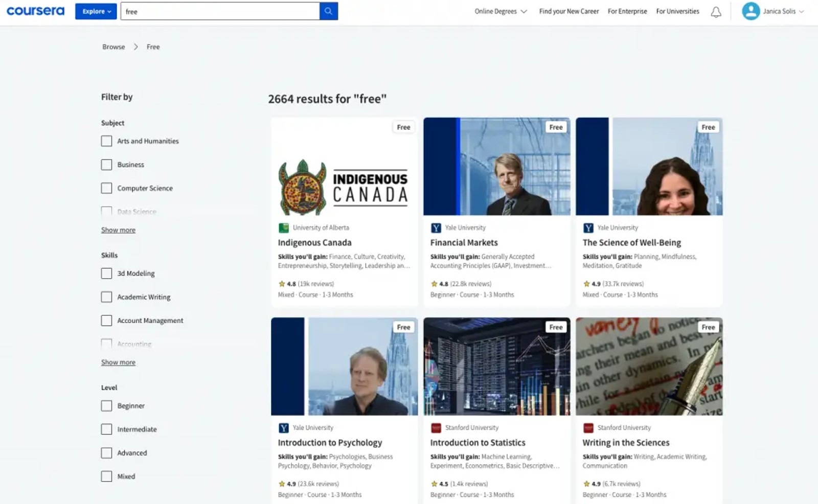
Task: Check the Arts and Humanities filter
Action: (106, 141)
